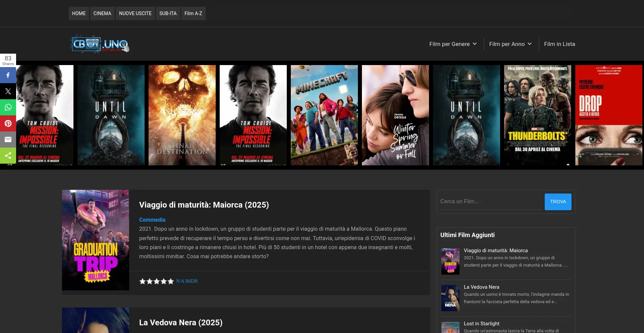This screenshot has height=333, width=644.
Task: Click the synopsis starting '2021. Dopo un anno in lockdown'
Action: pyautogui.click(x=278, y=243)
